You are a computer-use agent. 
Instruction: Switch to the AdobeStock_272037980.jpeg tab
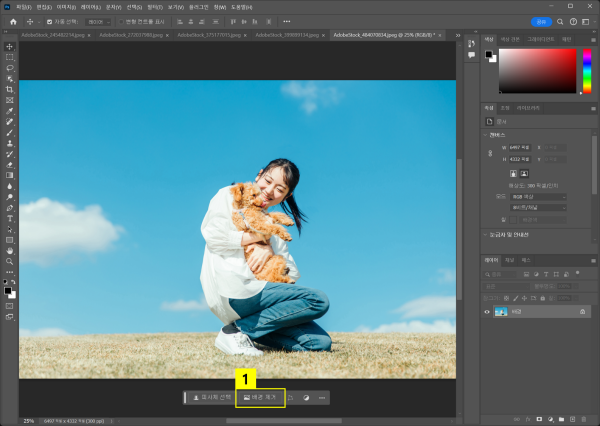point(131,35)
